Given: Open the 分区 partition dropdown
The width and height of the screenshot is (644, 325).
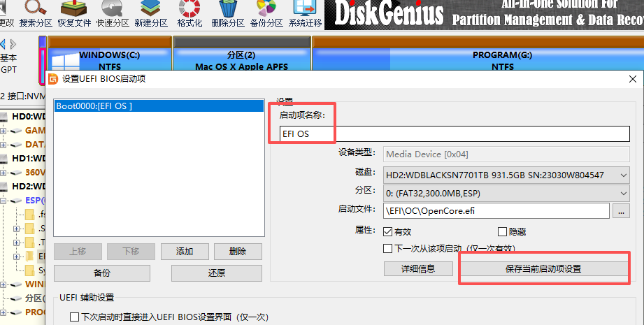Looking at the screenshot, I should point(506,194).
